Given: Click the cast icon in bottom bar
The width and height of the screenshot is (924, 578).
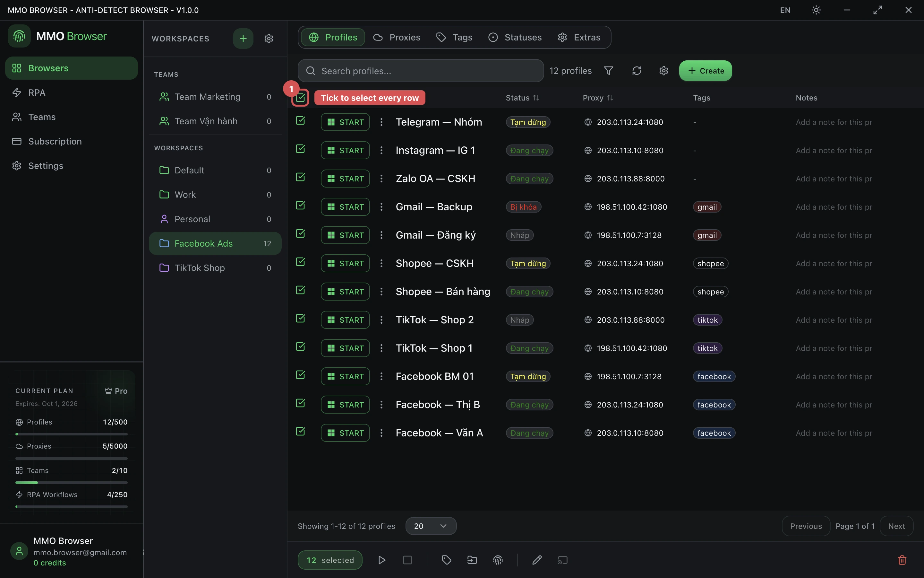Looking at the screenshot, I should pyautogui.click(x=563, y=560).
